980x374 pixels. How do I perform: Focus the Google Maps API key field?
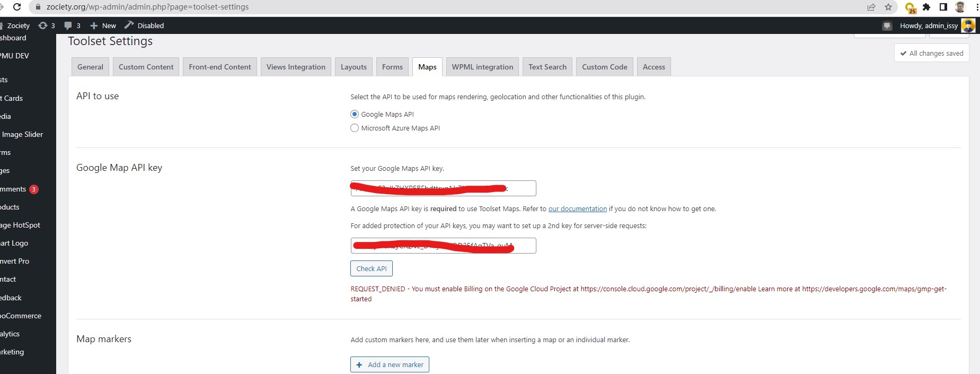tap(443, 188)
